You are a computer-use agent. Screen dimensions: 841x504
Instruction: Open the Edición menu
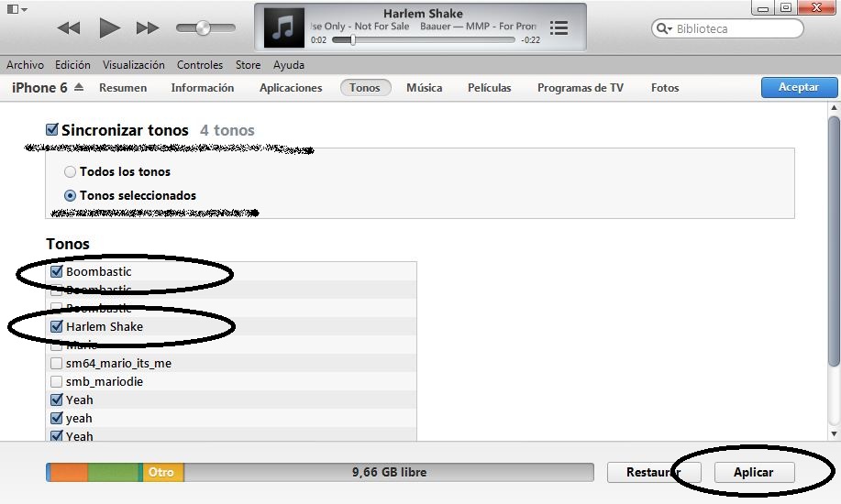point(72,65)
